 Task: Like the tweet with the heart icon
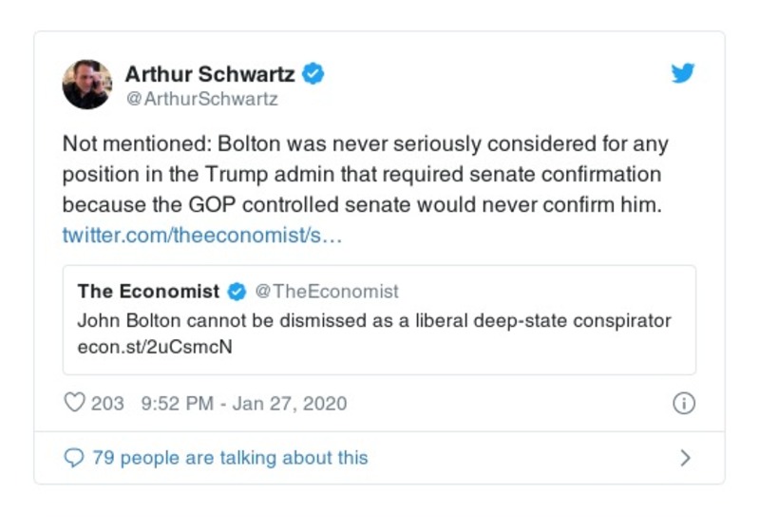coord(74,403)
